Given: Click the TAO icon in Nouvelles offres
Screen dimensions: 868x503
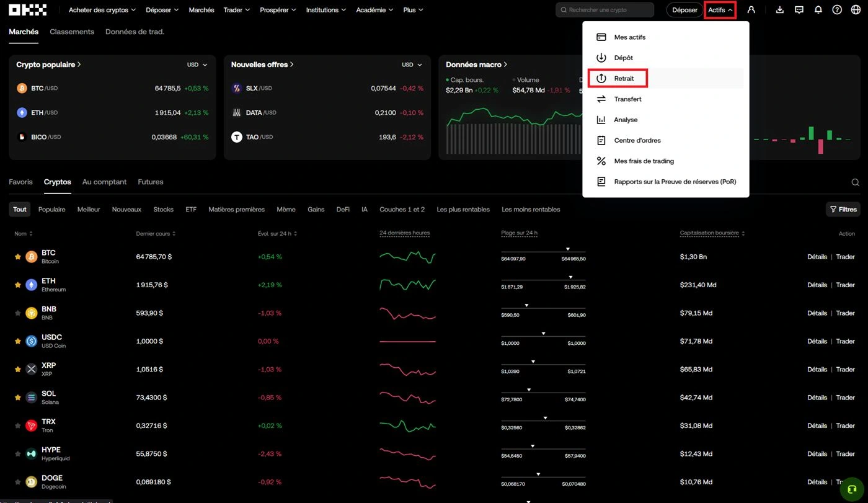Looking at the screenshot, I should (x=236, y=137).
